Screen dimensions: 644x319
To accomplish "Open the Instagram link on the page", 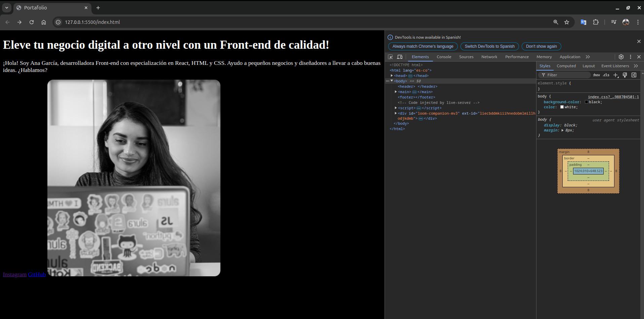I will pyautogui.click(x=15, y=275).
